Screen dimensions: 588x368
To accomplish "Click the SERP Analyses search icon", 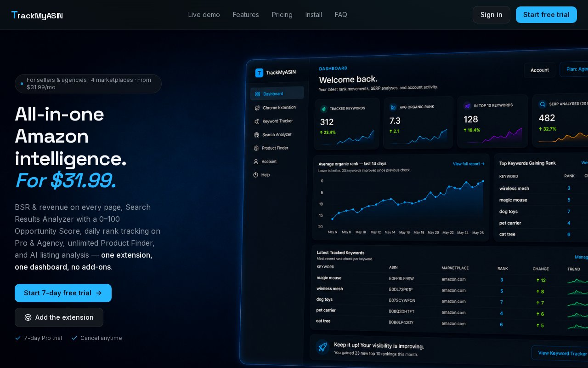I will pos(543,104).
